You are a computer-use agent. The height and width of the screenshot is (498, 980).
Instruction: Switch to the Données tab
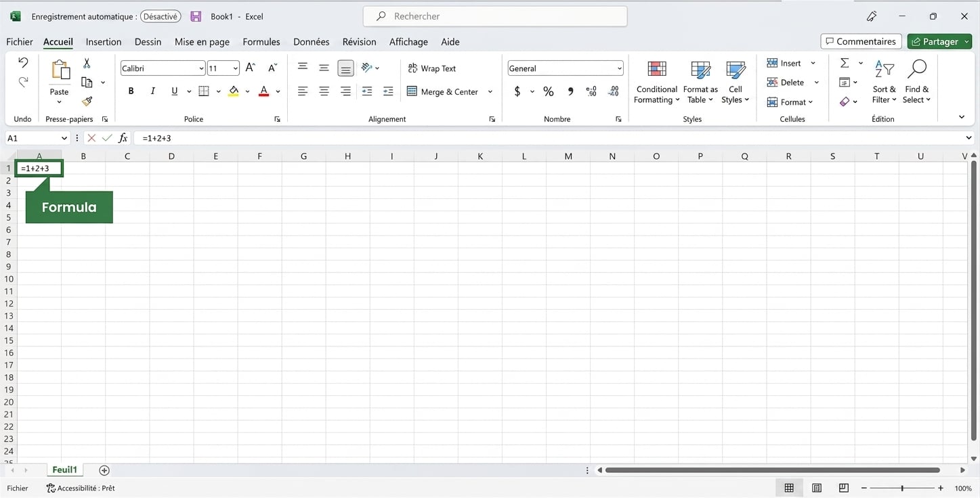(312, 41)
